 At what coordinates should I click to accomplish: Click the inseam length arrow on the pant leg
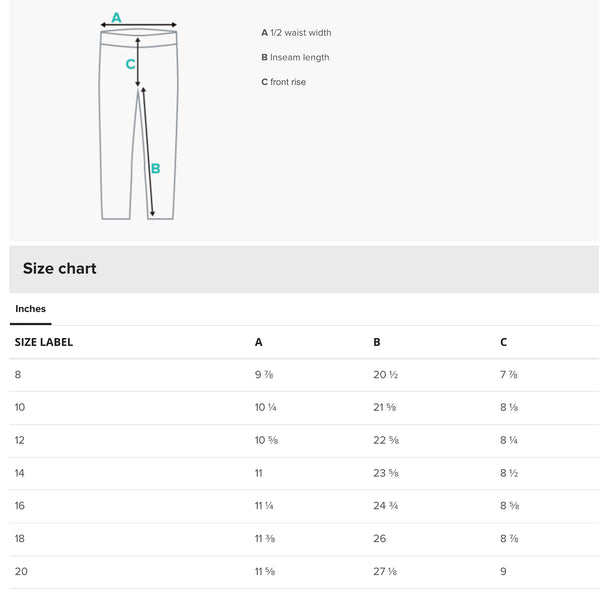point(148,150)
